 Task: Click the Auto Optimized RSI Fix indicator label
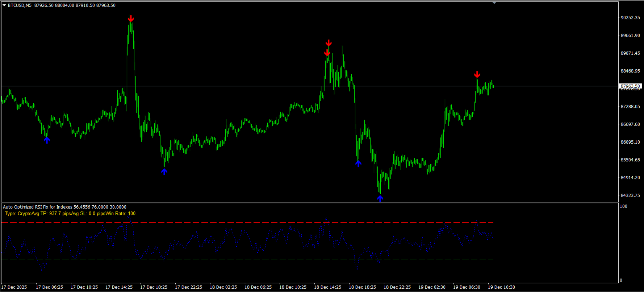64,207
